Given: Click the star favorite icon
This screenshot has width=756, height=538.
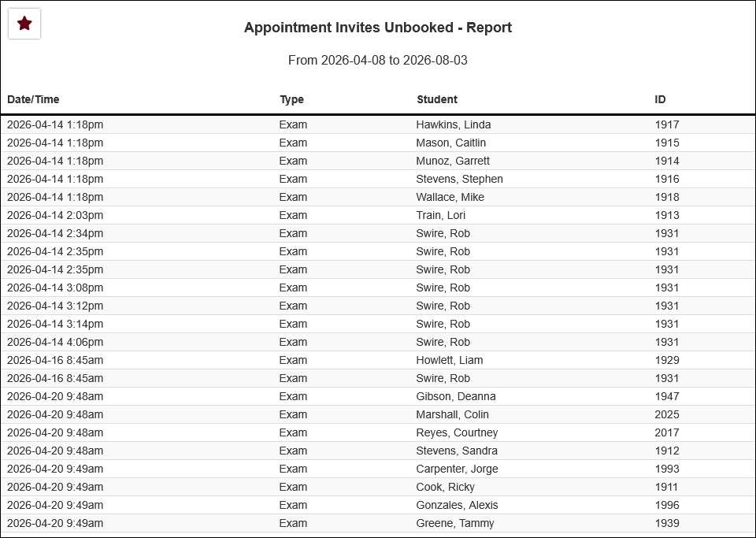Looking at the screenshot, I should tap(24, 24).
